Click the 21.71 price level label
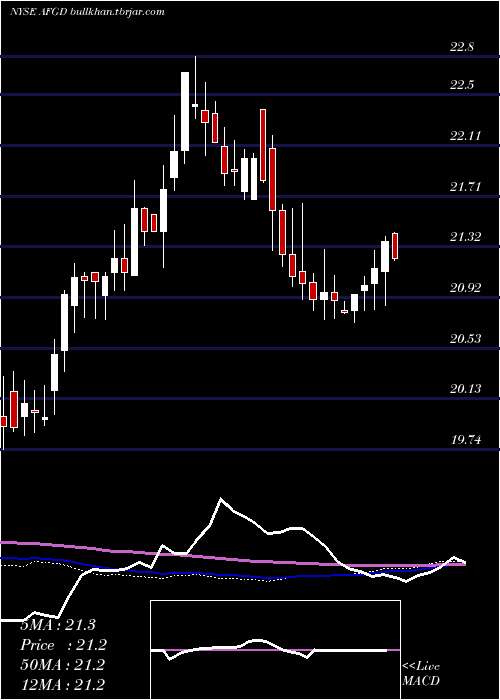 466,187
